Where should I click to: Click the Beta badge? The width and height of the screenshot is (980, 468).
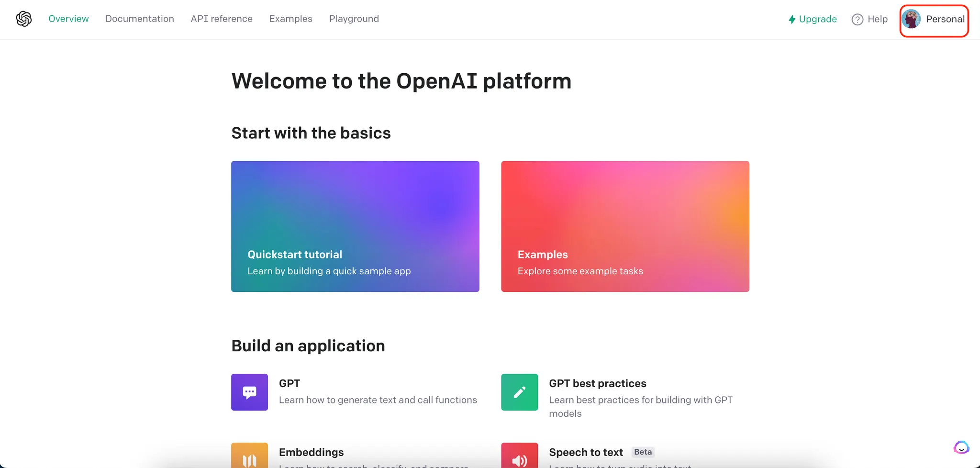pos(643,452)
